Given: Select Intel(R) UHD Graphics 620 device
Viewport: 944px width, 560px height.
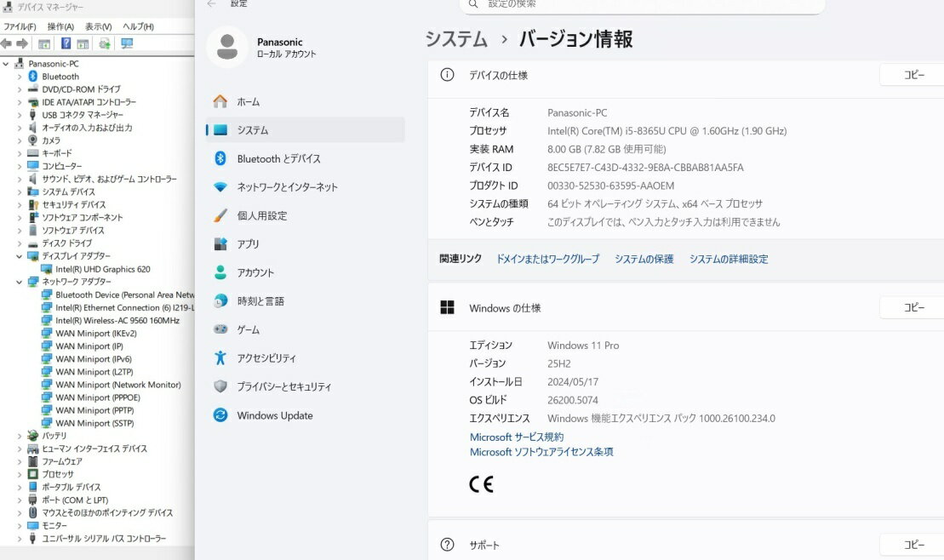Looking at the screenshot, I should (x=102, y=269).
